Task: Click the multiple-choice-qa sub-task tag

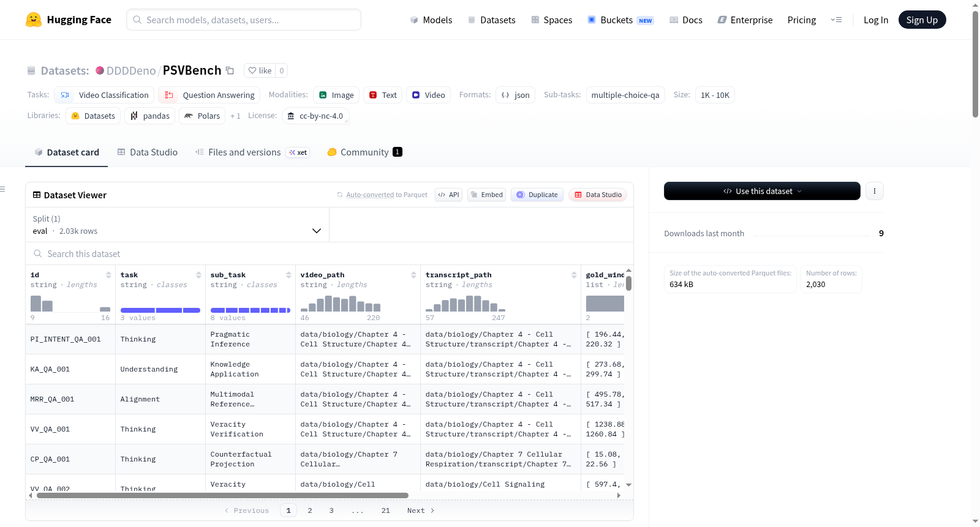Action: coord(625,95)
